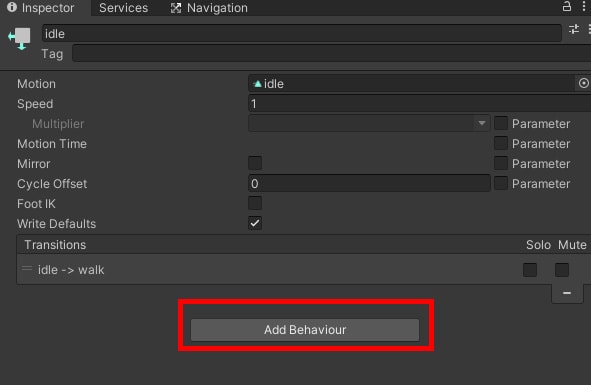Click the Speed value field
Viewport: 591px width, 385px height.
click(x=420, y=104)
